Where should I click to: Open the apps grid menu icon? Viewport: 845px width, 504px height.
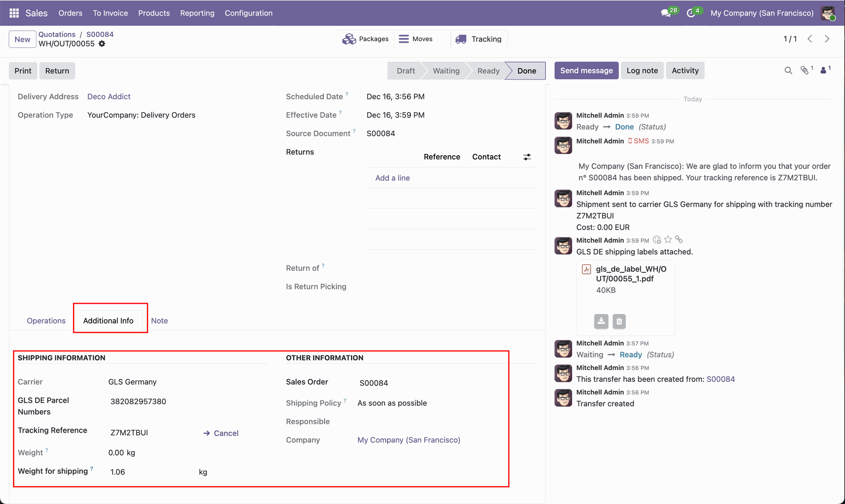(14, 13)
